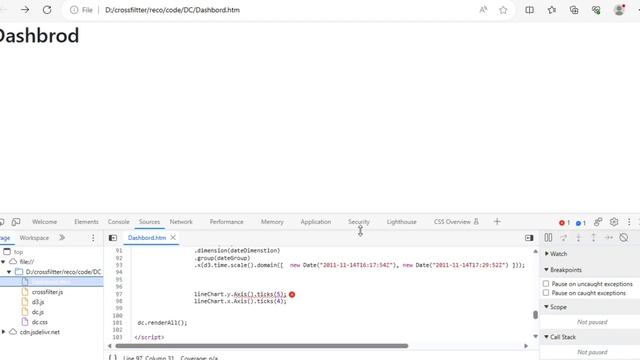The height and width of the screenshot is (360, 640).
Task: Collapse the Call Stack section
Action: (x=547, y=337)
